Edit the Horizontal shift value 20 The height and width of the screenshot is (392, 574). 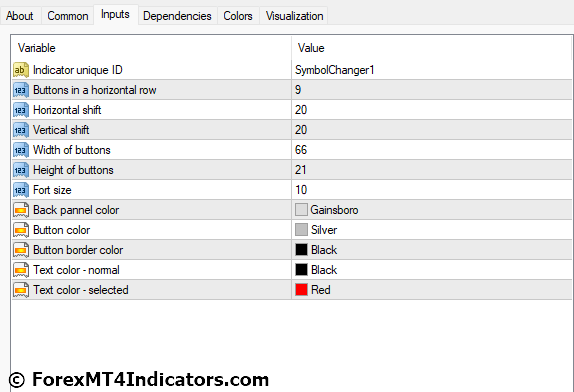coord(432,110)
